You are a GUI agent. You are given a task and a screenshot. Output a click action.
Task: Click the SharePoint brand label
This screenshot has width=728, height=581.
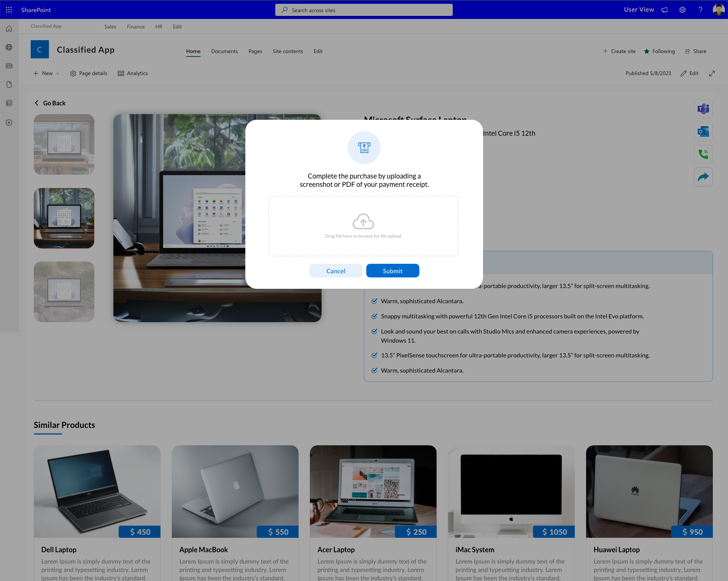pos(36,10)
